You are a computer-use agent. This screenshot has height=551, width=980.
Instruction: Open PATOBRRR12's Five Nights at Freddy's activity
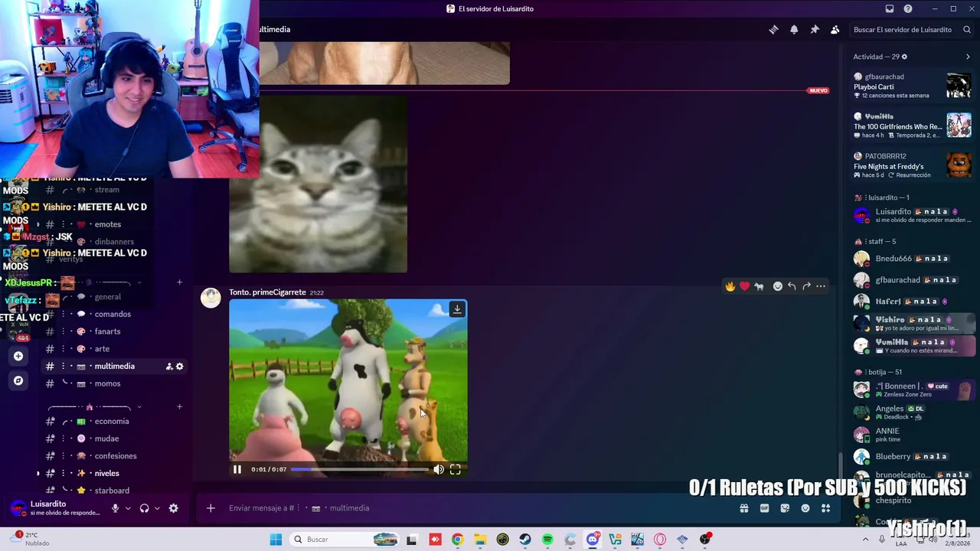[912, 165]
